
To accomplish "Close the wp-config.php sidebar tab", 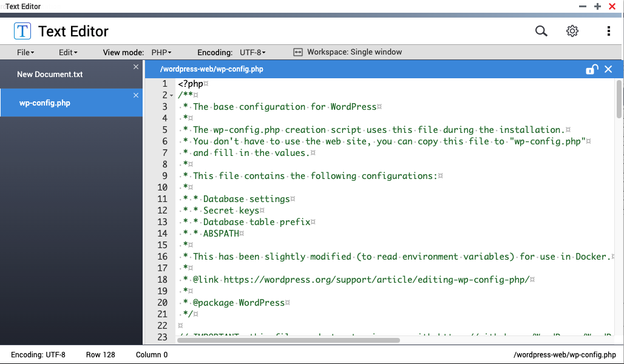I will click(x=136, y=95).
